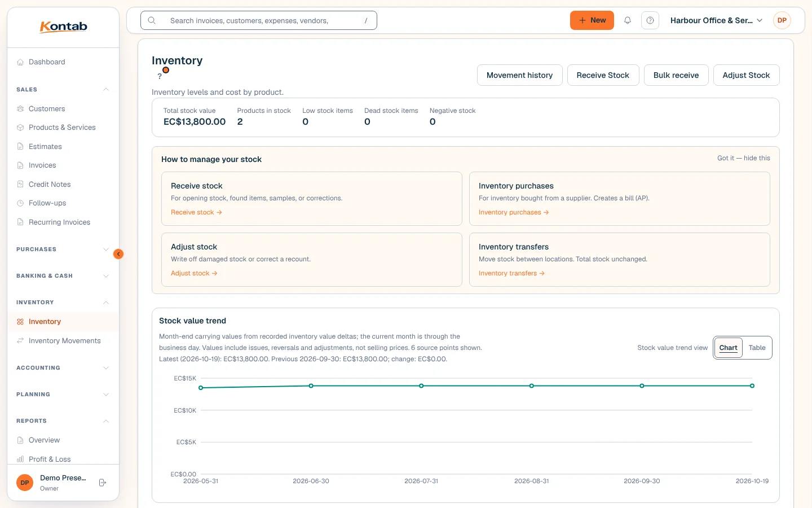
Task: Switch trend view to Chart
Action: (x=729, y=348)
